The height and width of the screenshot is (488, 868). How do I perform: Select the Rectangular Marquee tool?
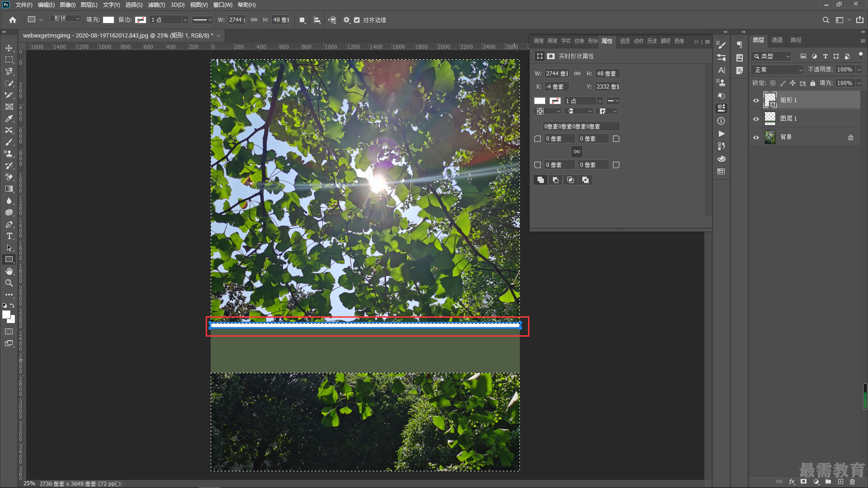tap(9, 60)
